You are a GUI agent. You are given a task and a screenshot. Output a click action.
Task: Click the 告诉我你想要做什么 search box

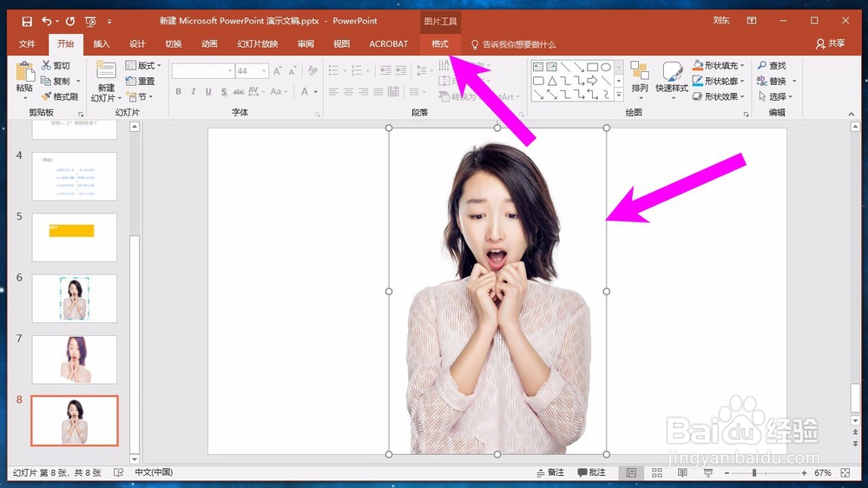513,44
